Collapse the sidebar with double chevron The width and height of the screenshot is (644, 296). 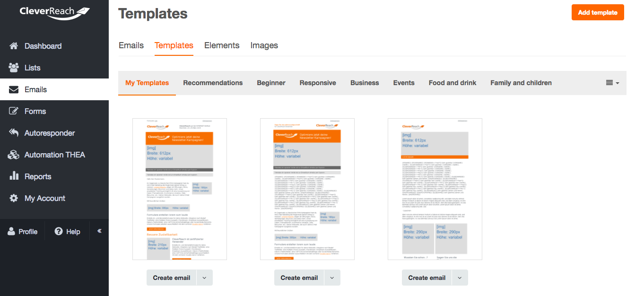coord(99,231)
